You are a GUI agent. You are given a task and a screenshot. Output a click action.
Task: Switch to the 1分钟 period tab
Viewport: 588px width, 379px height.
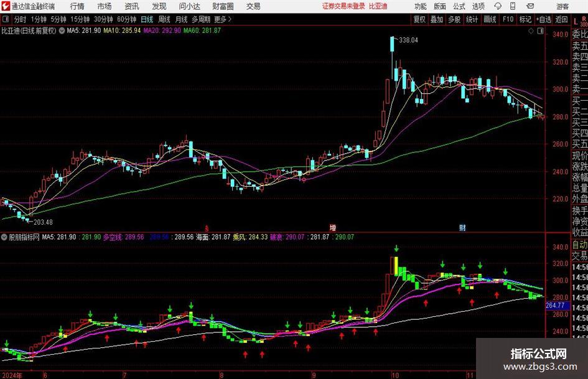pyautogui.click(x=39, y=19)
